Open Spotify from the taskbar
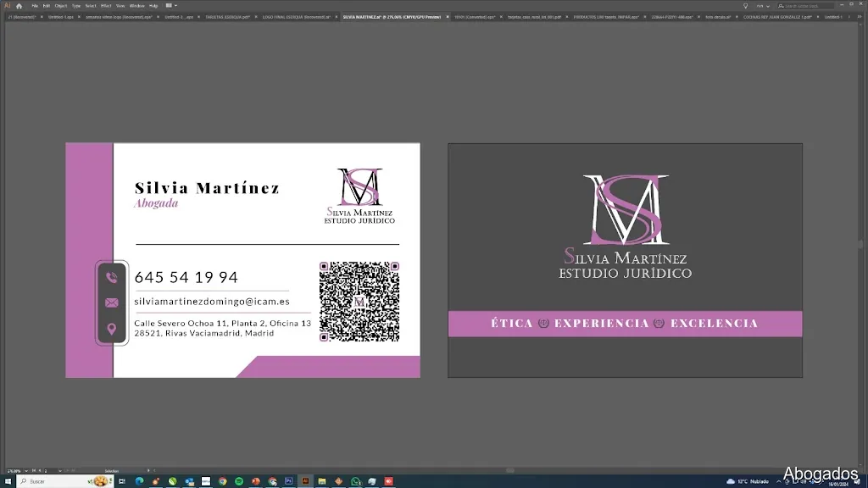 [239, 481]
